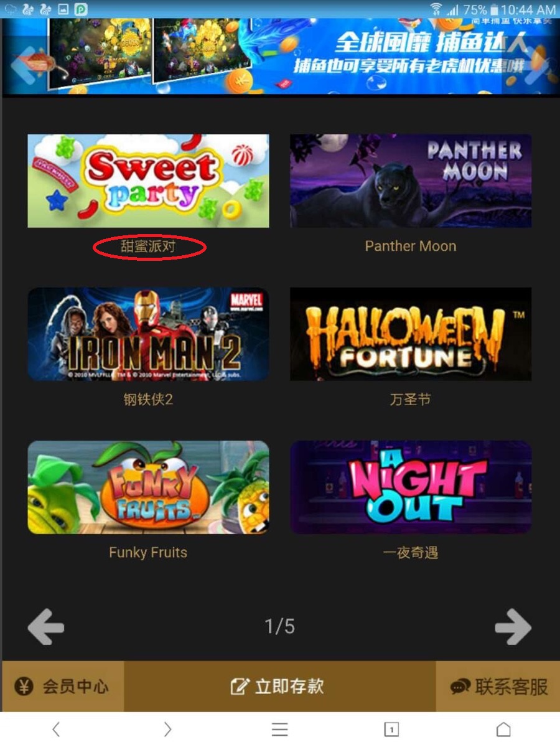The width and height of the screenshot is (560, 747).
Task: Open browser tabs count icon
Action: click(391, 730)
